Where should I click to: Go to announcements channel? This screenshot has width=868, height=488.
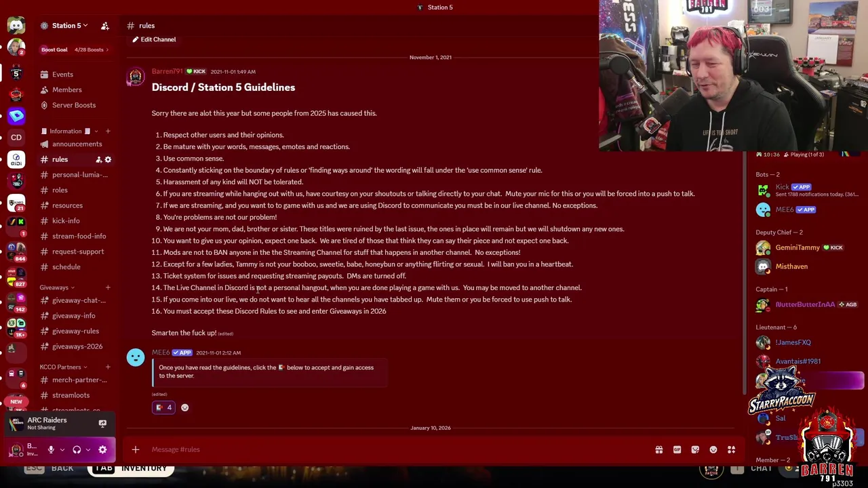[77, 144]
